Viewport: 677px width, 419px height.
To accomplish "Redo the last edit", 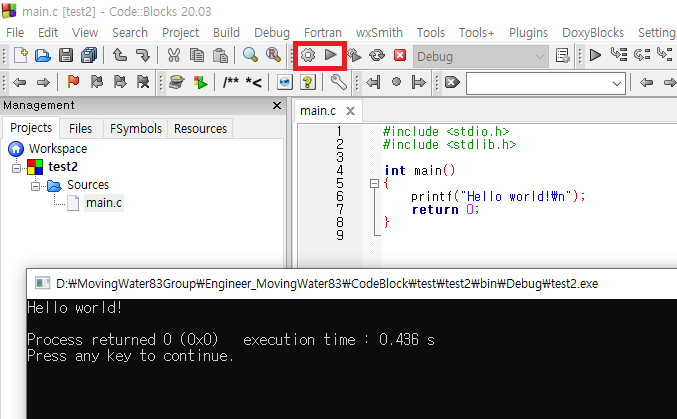I will (x=142, y=55).
